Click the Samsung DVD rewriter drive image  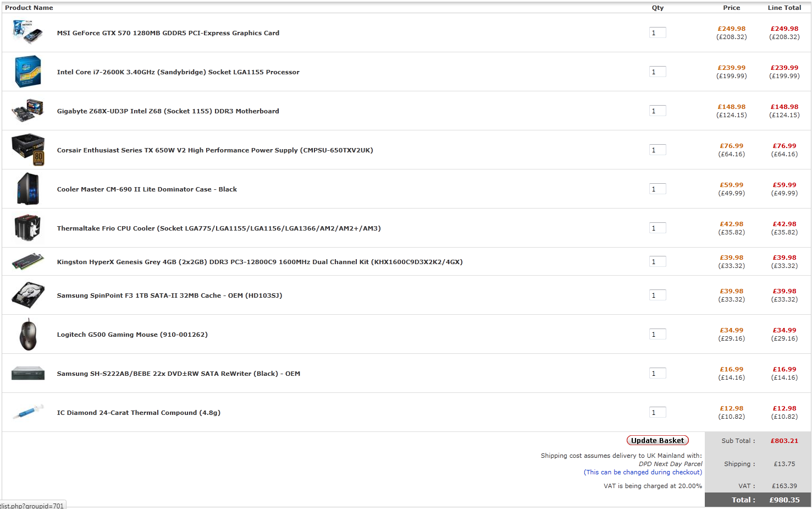27,373
